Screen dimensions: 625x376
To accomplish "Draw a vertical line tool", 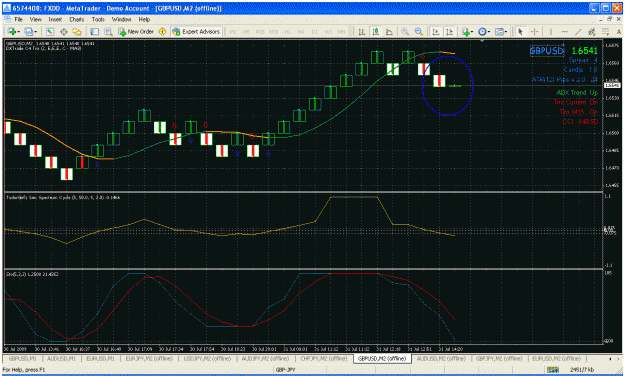I will point(551,31).
